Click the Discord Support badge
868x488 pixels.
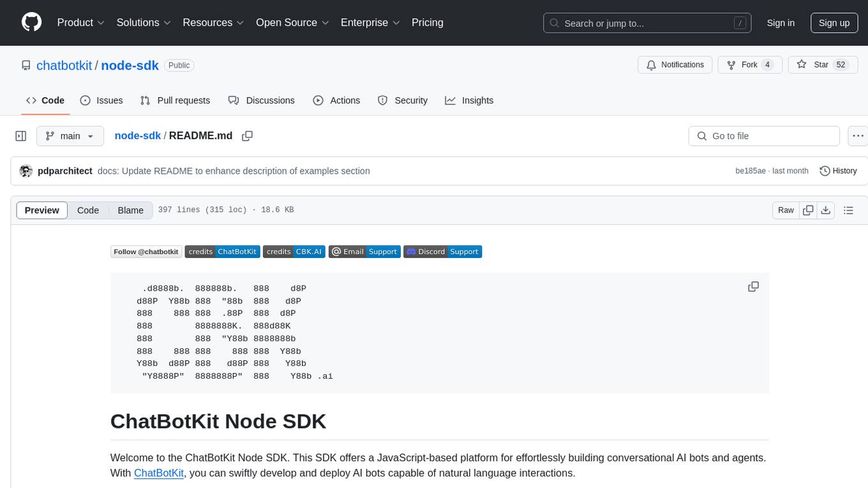coord(443,252)
